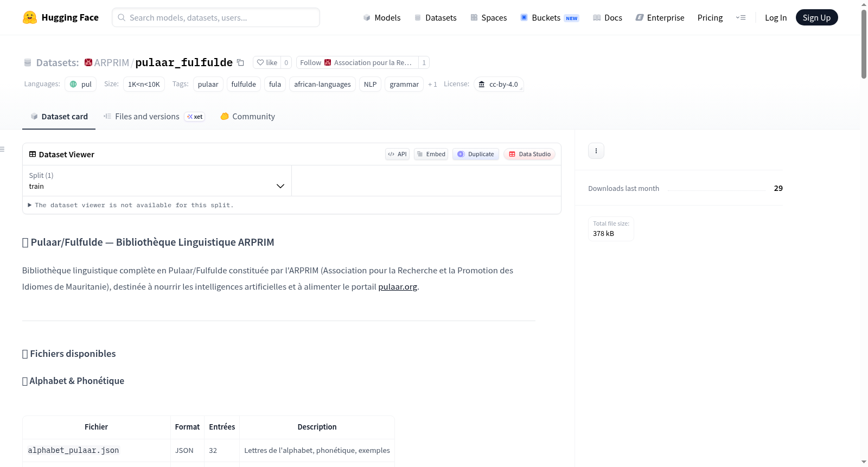
Task: Select the fula tag
Action: [x=275, y=84]
